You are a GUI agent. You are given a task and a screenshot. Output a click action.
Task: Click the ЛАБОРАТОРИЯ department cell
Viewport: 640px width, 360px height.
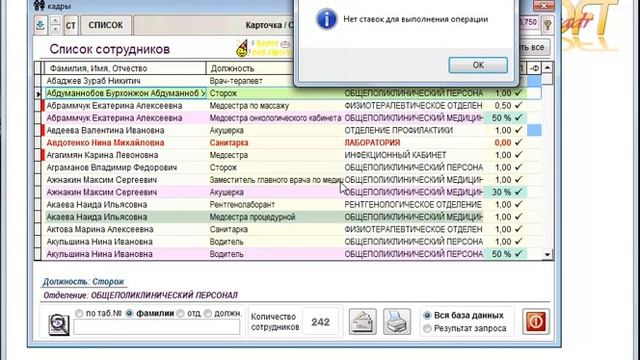click(x=413, y=143)
